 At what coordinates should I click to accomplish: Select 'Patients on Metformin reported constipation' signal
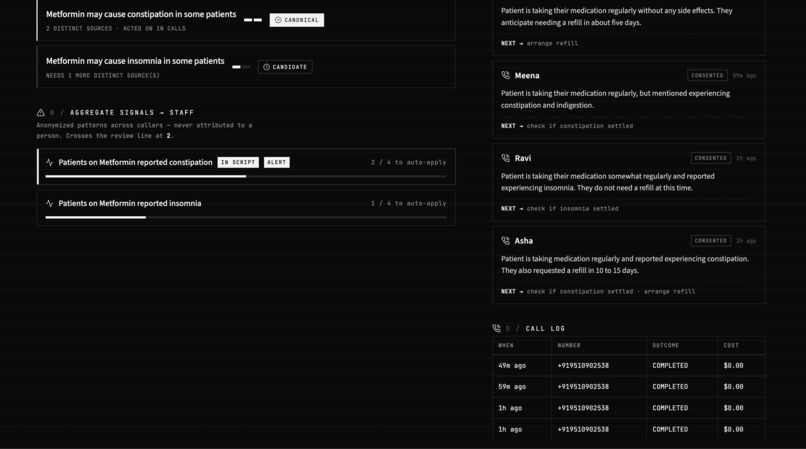point(246,167)
